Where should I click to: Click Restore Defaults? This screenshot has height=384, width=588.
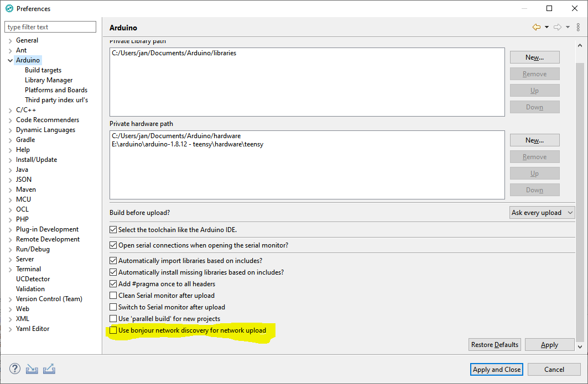[x=494, y=344]
